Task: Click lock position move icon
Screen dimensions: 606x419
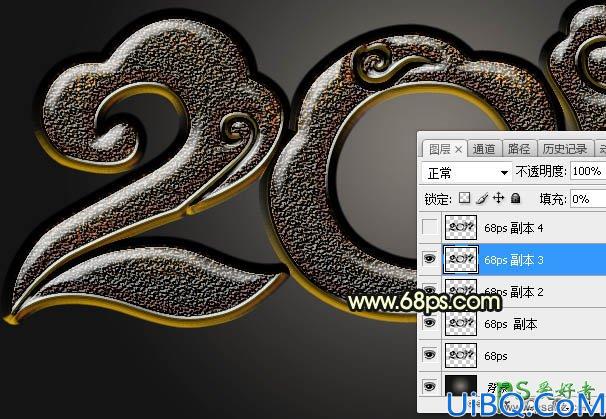Action: point(499,199)
